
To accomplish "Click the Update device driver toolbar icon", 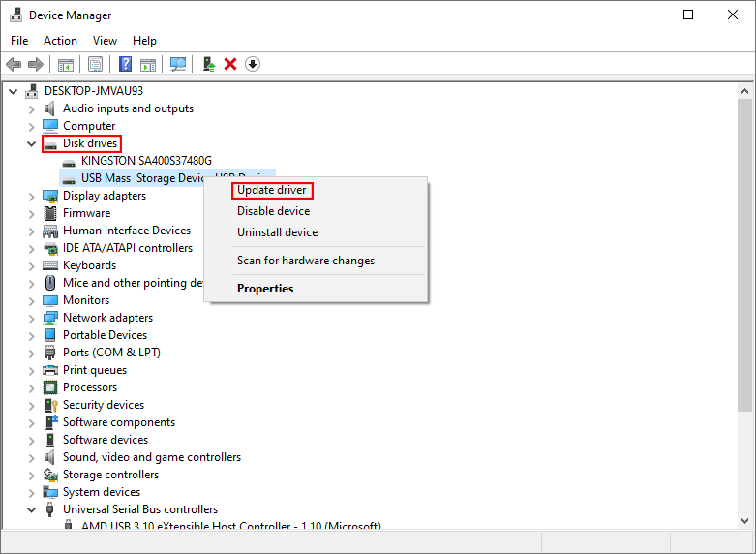I will pos(209,64).
